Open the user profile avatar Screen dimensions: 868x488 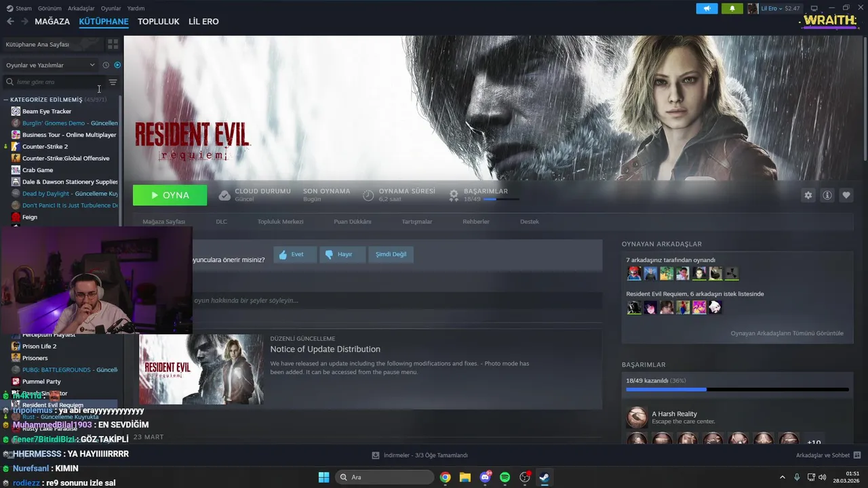753,8
